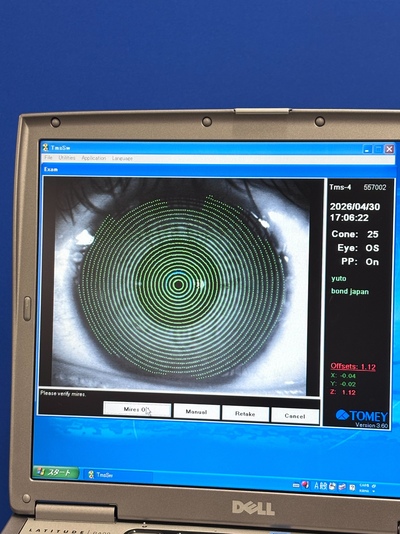Cancel the exam capture
The width and height of the screenshot is (400, 534).
tap(295, 416)
